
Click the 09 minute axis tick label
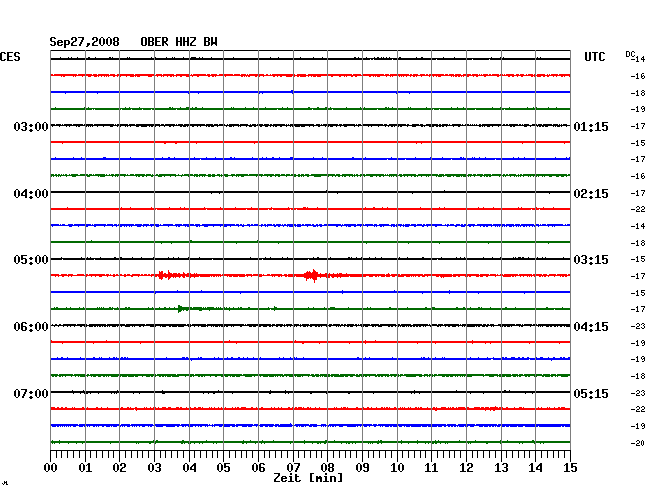pyautogui.click(x=362, y=467)
